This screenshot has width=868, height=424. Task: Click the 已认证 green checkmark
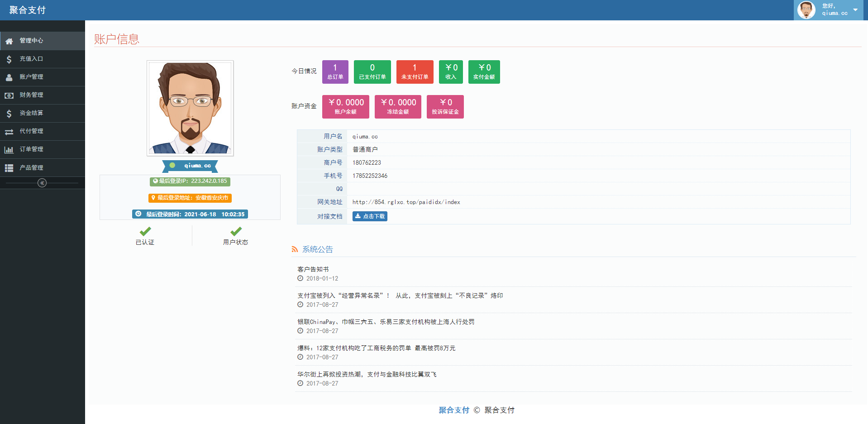pyautogui.click(x=145, y=232)
